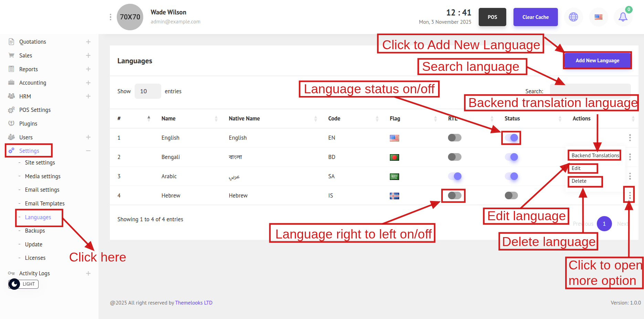The width and height of the screenshot is (644, 319).
Task: Expand the Quotations sidebar menu
Action: pyautogui.click(x=88, y=42)
